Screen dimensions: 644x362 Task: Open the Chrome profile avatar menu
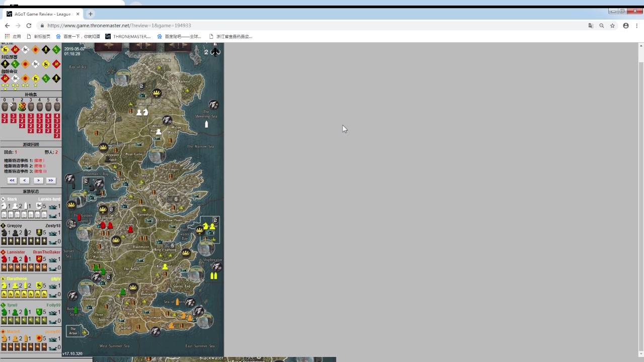pos(626,26)
